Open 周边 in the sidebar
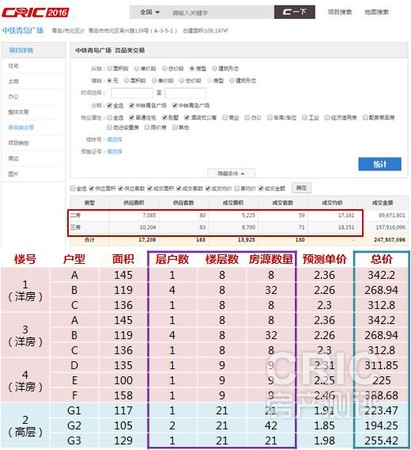The image size is (411, 450). (x=13, y=158)
